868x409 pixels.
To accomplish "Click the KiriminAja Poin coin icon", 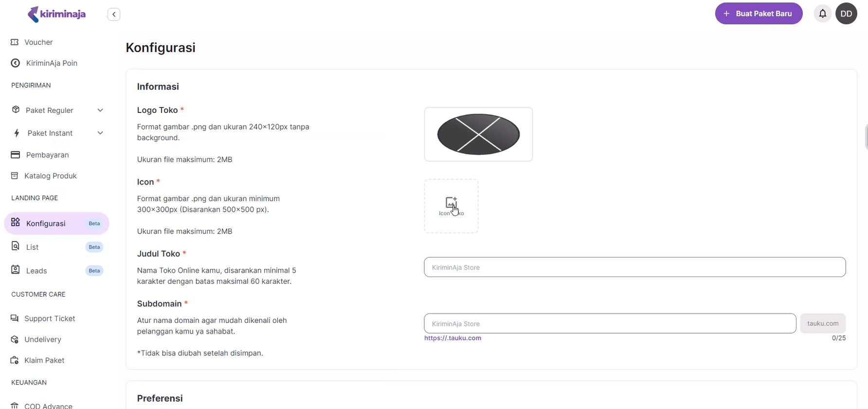I will coord(16,63).
